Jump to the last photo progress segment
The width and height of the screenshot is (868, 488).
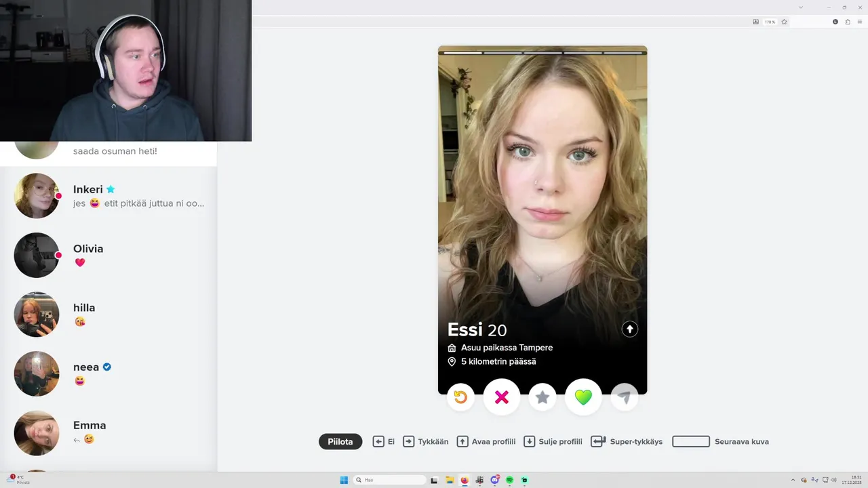pos(624,52)
